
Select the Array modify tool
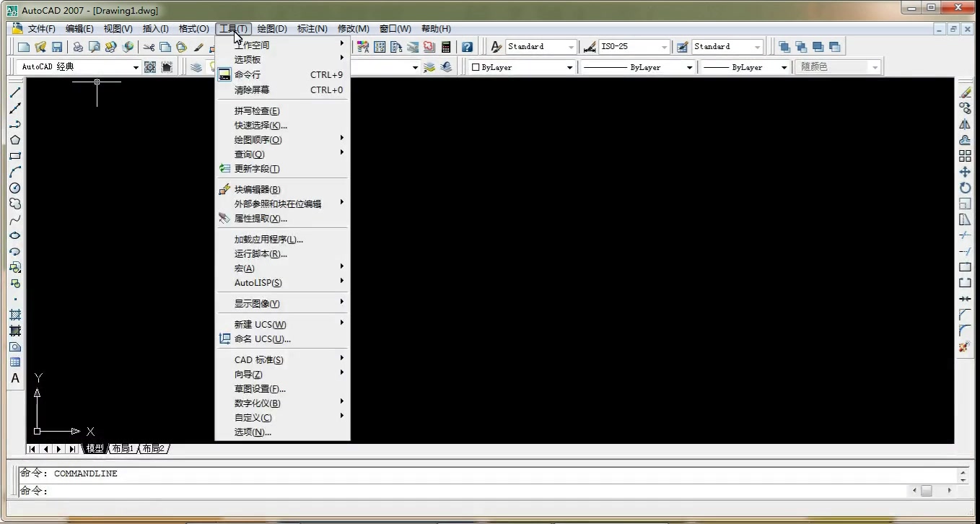965,156
